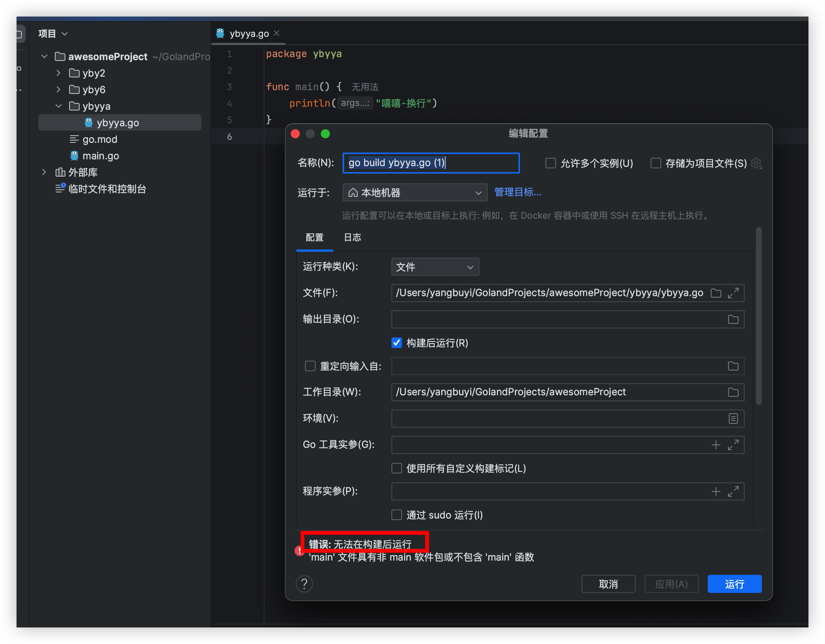Expand the Go 工具实参 field
Screen dimensions: 825x644
733,445
